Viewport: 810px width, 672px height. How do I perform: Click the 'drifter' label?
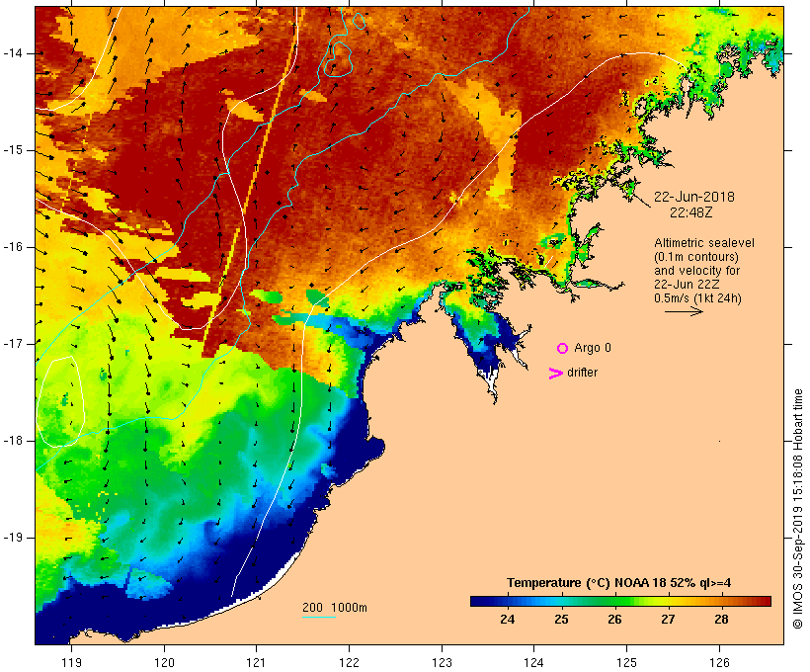pos(582,373)
